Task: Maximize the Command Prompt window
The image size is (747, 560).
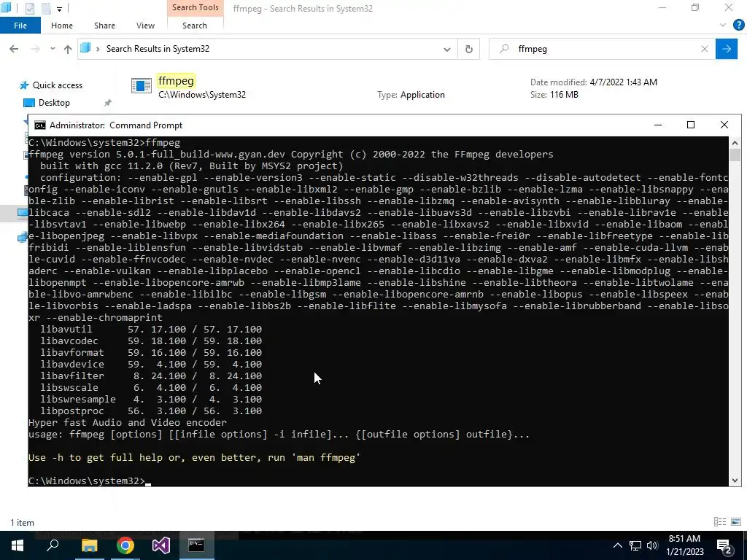Action: coord(691,125)
